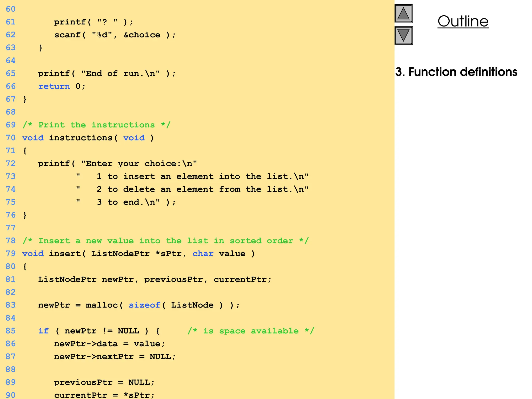Screen dimensions: 532x399
Task: Select the ListNodePtr variable declaration line 81
Action: [155, 280]
